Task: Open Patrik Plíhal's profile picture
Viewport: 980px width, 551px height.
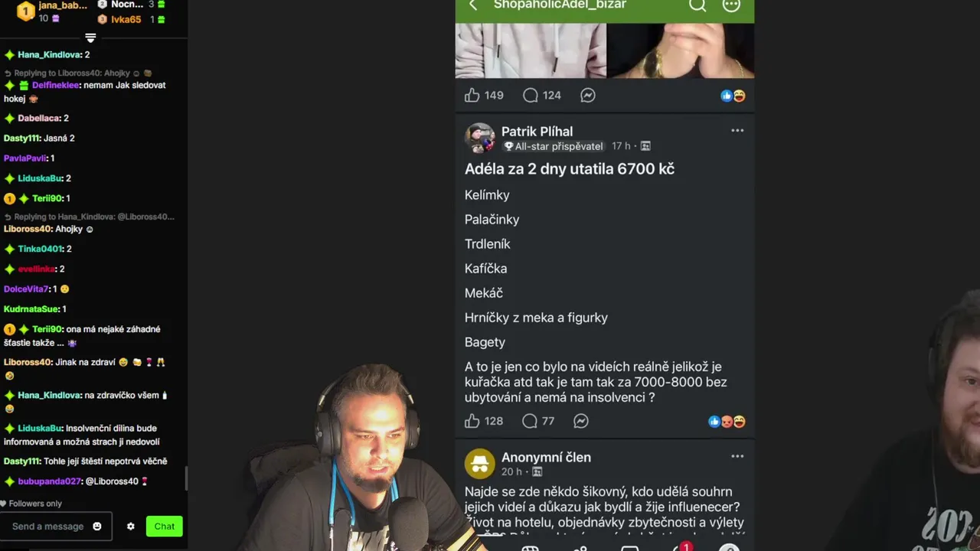Action: [480, 139]
